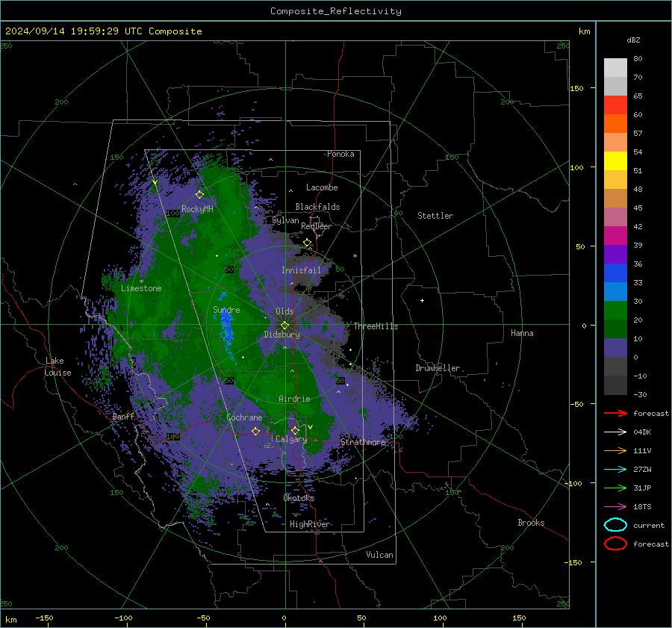Click the Hanna city label
672x628 pixels.
522,333
